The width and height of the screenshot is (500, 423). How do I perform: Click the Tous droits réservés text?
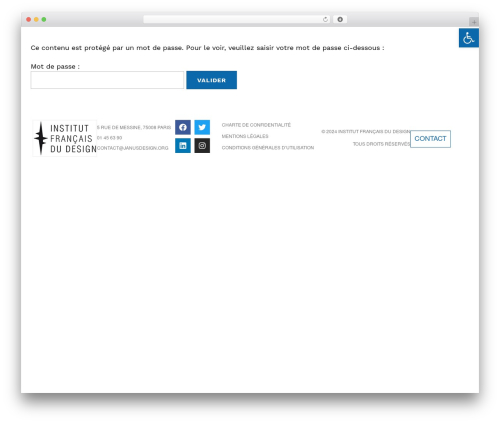pos(381,144)
